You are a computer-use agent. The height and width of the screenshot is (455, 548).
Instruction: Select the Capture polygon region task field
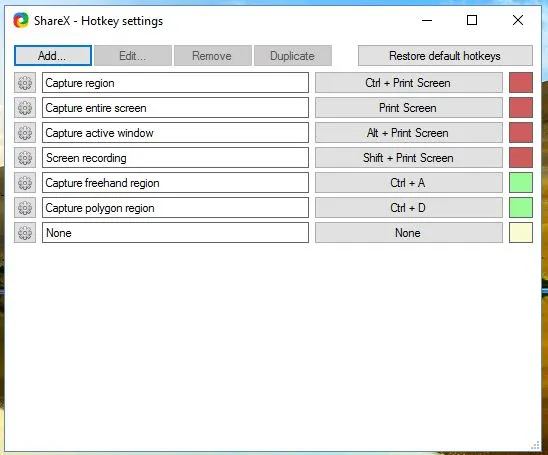tap(175, 208)
